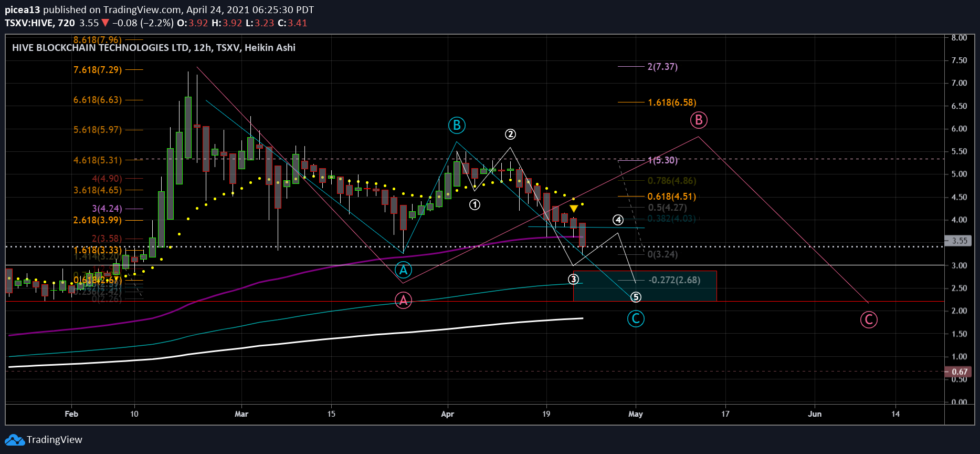Click the 0.786(4.86) retracement label
The width and height of the screenshot is (980, 454).
click(x=672, y=181)
